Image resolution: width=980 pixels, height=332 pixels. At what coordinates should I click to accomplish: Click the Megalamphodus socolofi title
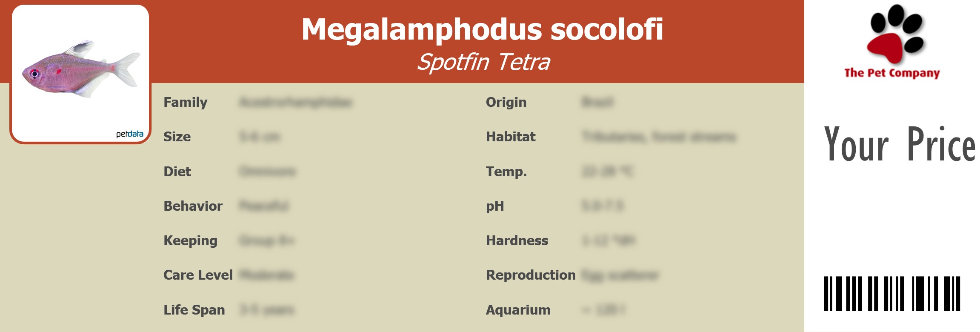482,29
